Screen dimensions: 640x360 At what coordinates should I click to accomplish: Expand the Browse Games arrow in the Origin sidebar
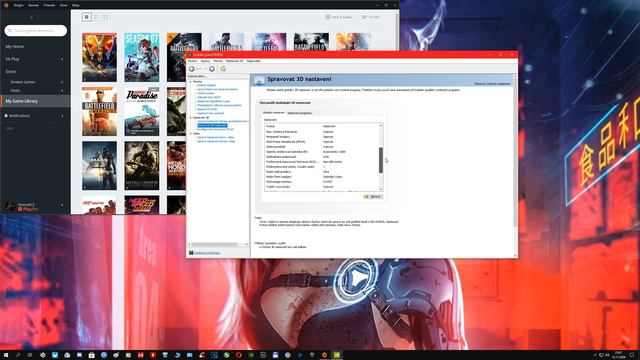click(62, 82)
